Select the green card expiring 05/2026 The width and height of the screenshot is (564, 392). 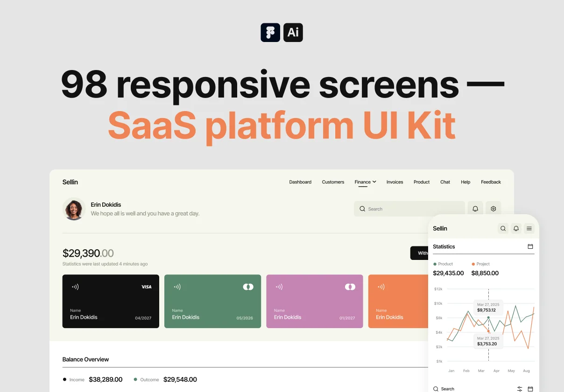[212, 301]
